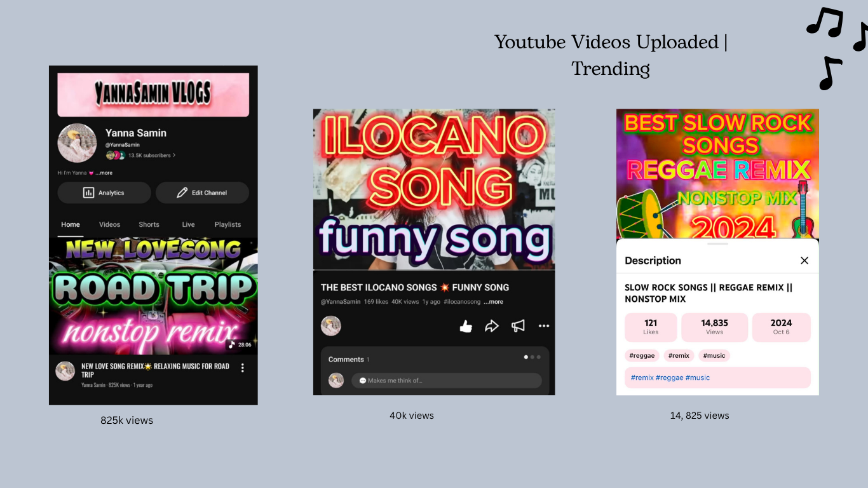Open the Shorts tab

[149, 224]
